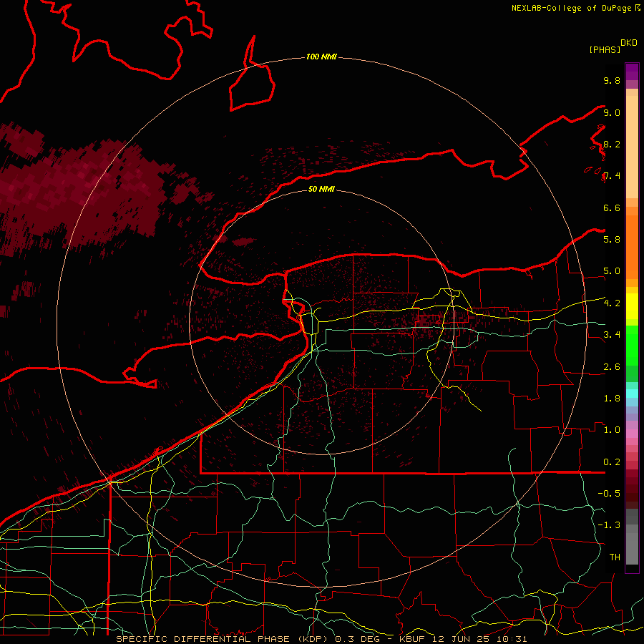Click the [PHAS] legend heading
Viewport: 644px width, 644px height.
tap(605, 49)
